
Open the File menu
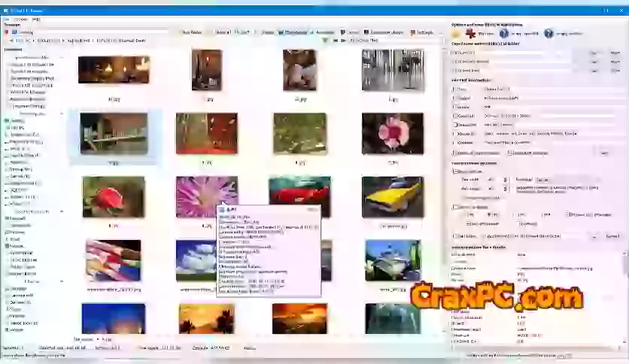[x=6, y=19]
